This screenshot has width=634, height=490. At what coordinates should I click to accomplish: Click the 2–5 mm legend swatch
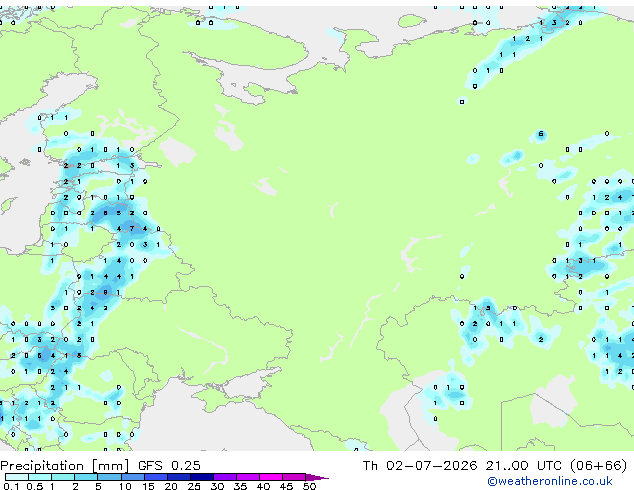(x=86, y=477)
